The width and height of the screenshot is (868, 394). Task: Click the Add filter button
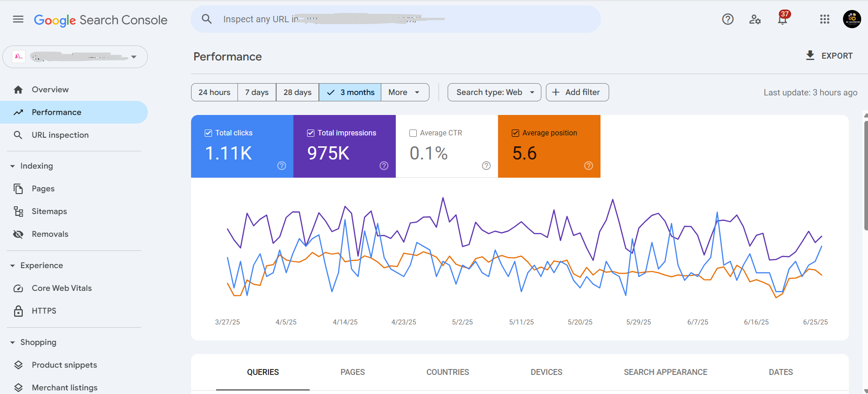click(x=577, y=92)
